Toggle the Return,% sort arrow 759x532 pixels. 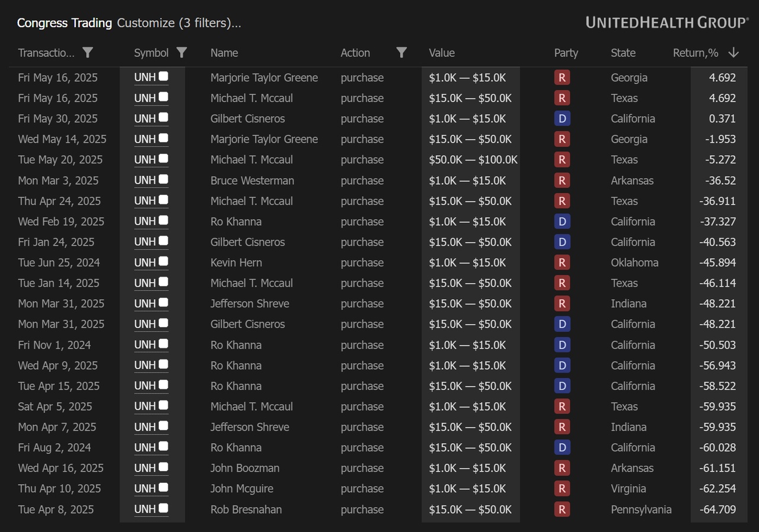pos(734,53)
